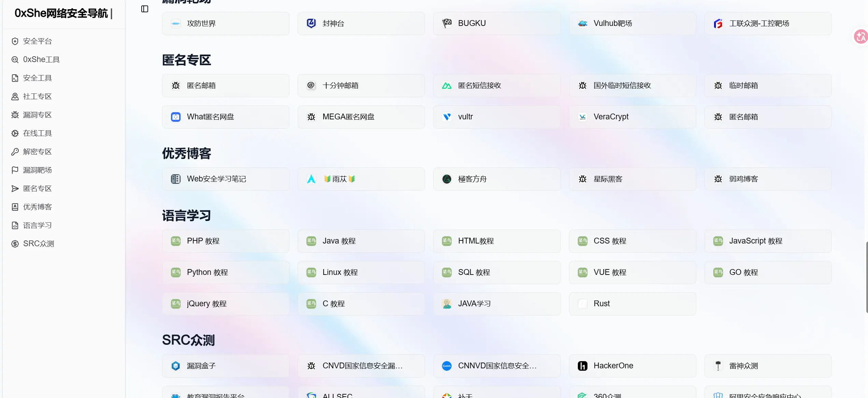The width and height of the screenshot is (868, 398).
Task: Click the 十分钟邮箱 @ icon
Action: [311, 85]
